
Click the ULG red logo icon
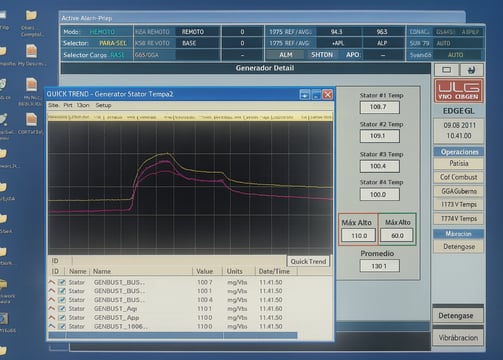[x=458, y=90]
